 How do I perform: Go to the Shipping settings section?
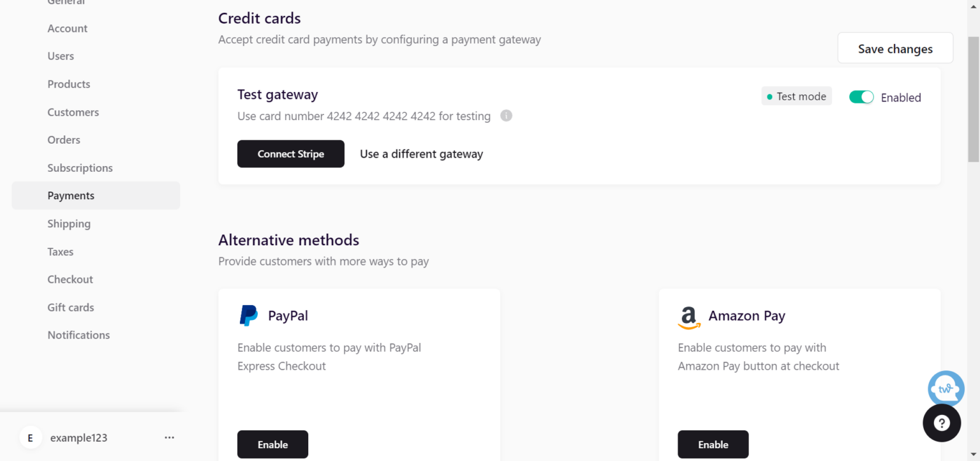coord(69,223)
